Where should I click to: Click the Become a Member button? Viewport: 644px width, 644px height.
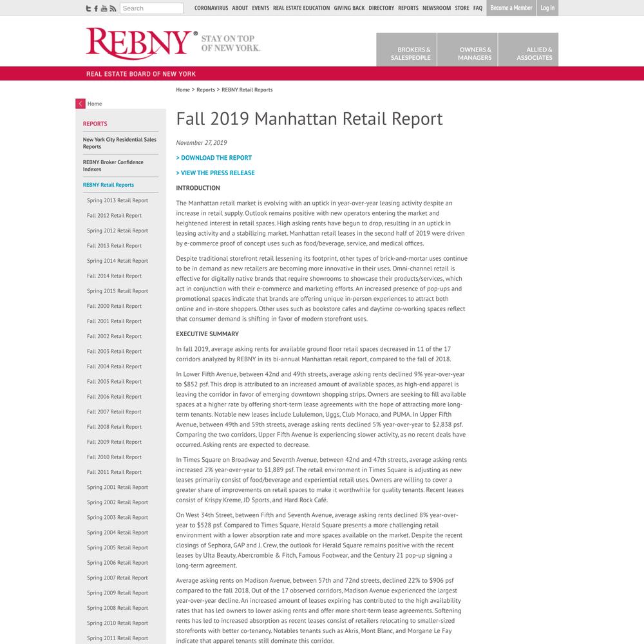coord(511,8)
